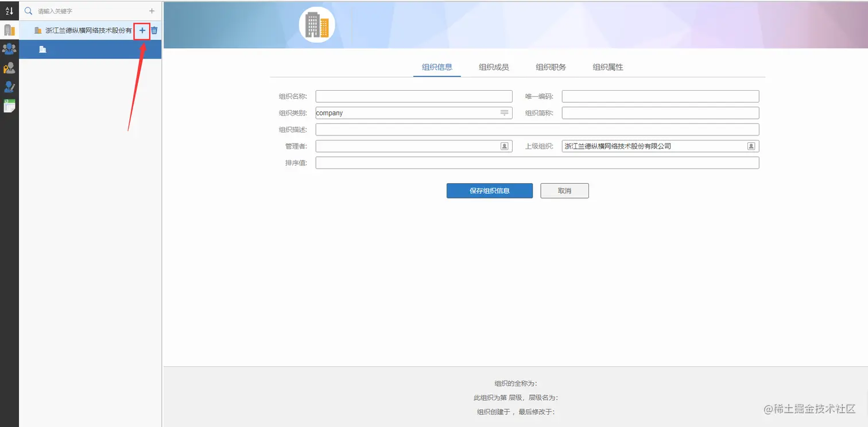Click the 取消 button

(564, 191)
